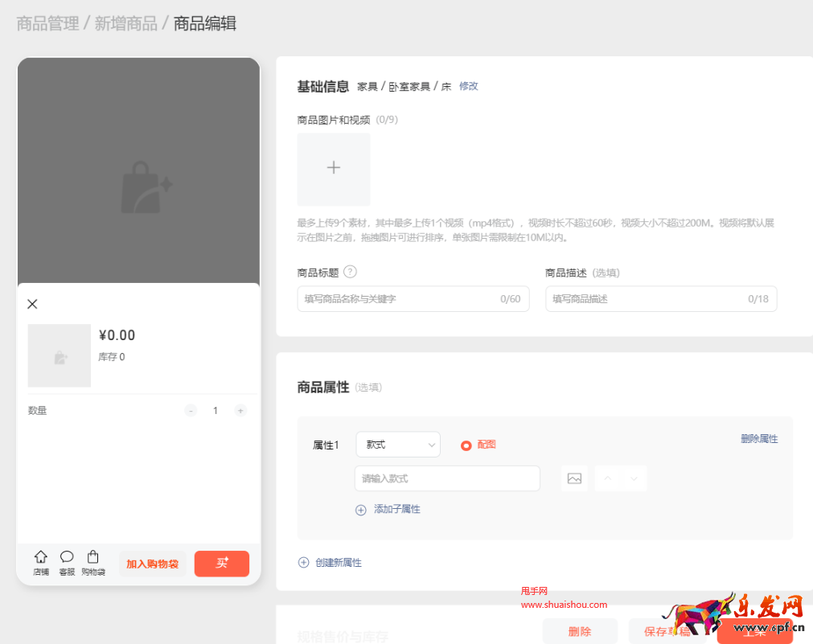Click the plus icon to upload product images
The width and height of the screenshot is (813, 644).
pos(333,169)
